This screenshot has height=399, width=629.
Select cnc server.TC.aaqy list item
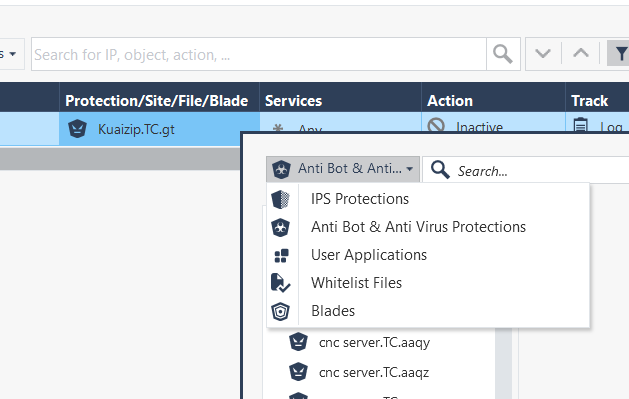pyautogui.click(x=374, y=342)
